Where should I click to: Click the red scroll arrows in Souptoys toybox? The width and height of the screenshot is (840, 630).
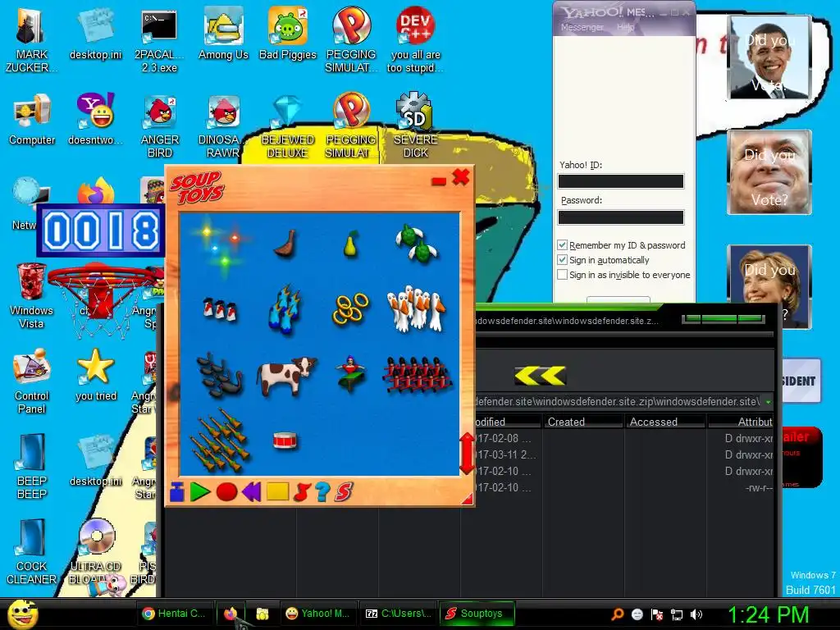(467, 453)
